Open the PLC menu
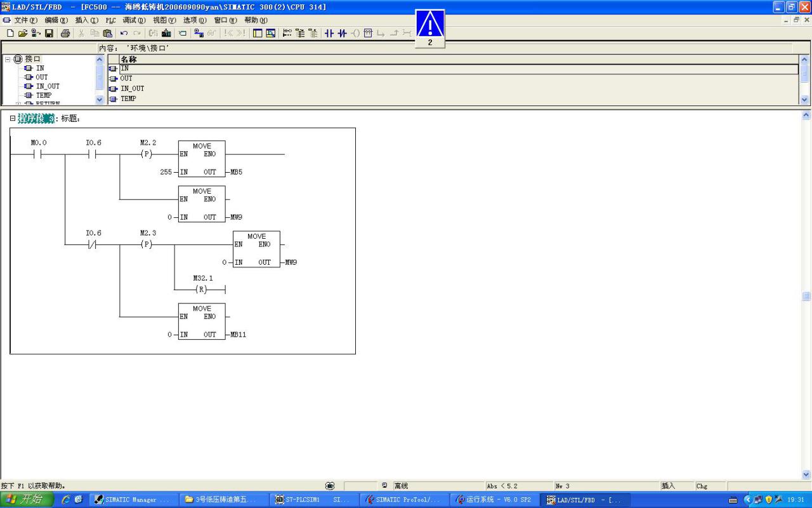The width and height of the screenshot is (812, 508). click(111, 20)
